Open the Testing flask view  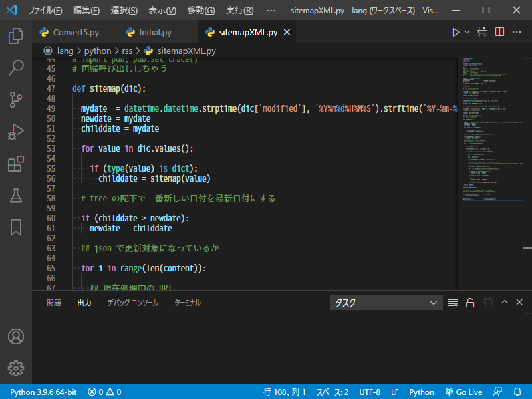tap(16, 196)
